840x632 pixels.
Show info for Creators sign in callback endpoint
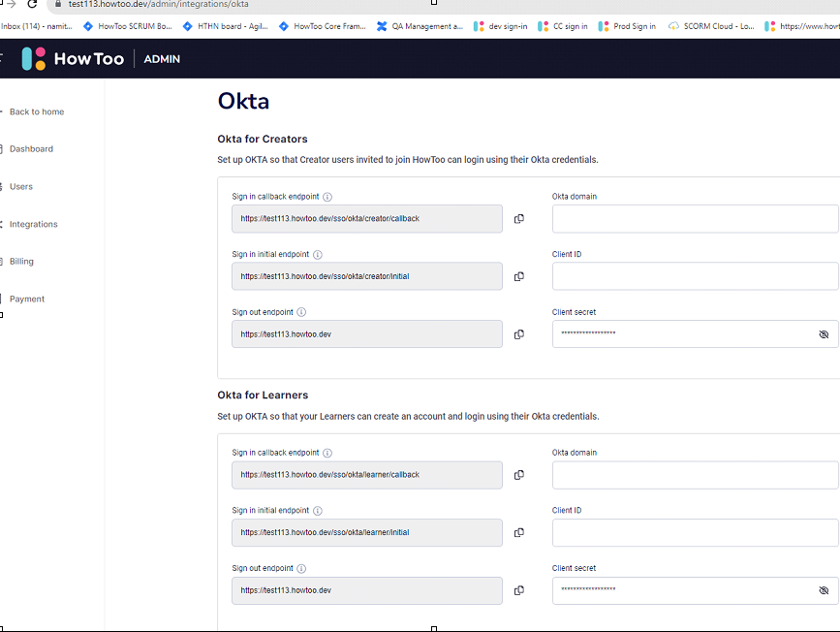(327, 197)
